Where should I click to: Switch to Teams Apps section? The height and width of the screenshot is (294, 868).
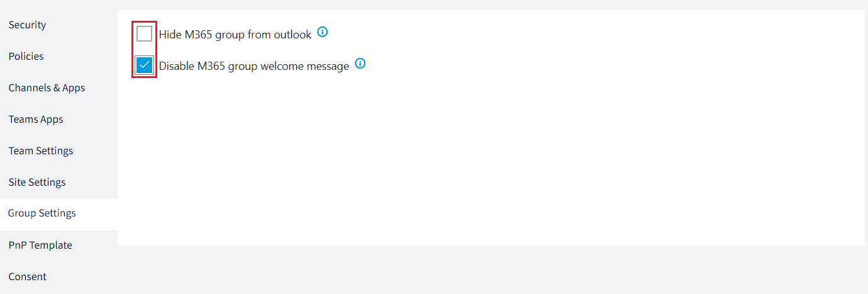(x=36, y=119)
